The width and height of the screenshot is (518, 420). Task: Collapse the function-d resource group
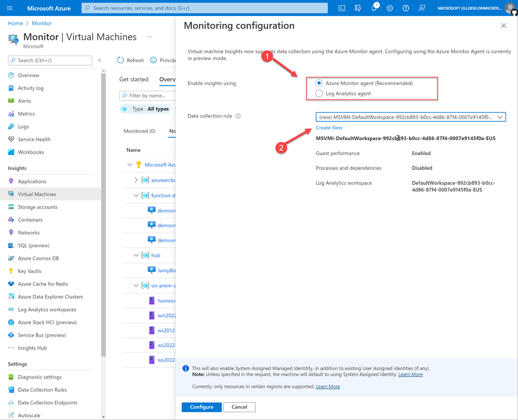point(136,195)
